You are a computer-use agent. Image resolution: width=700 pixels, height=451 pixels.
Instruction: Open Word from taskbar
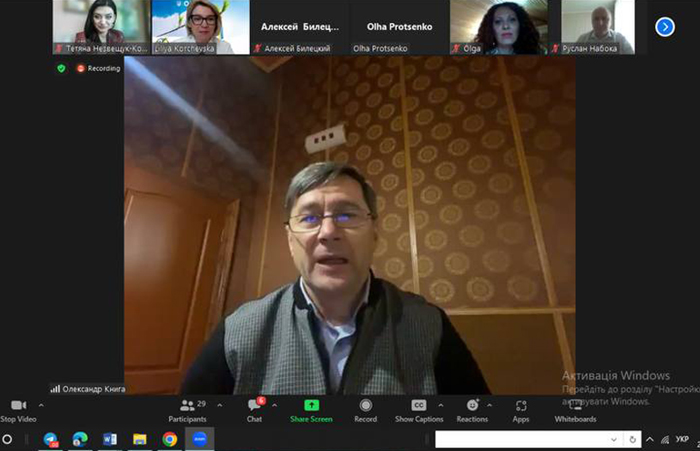tap(110, 439)
